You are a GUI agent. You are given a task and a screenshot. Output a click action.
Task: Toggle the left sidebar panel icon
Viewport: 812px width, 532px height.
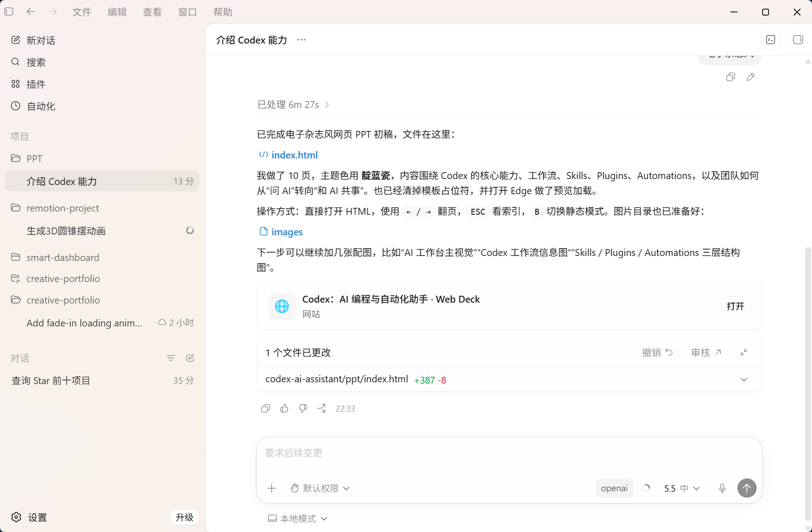(9, 12)
